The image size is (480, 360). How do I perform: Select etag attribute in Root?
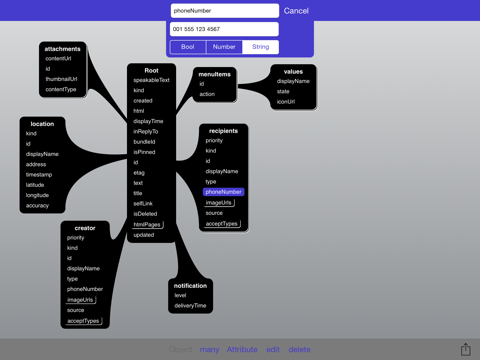coord(139,173)
